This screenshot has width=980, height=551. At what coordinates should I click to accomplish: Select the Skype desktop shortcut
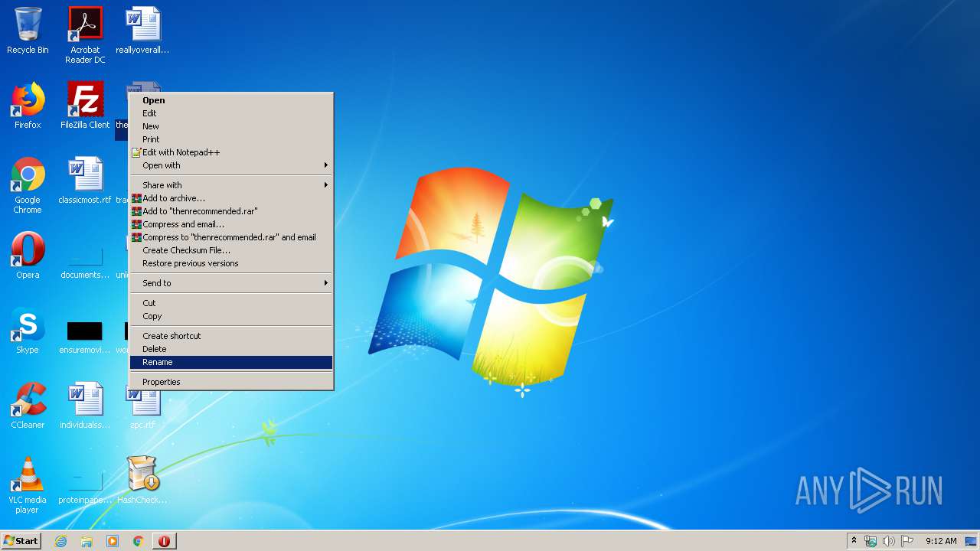28,331
